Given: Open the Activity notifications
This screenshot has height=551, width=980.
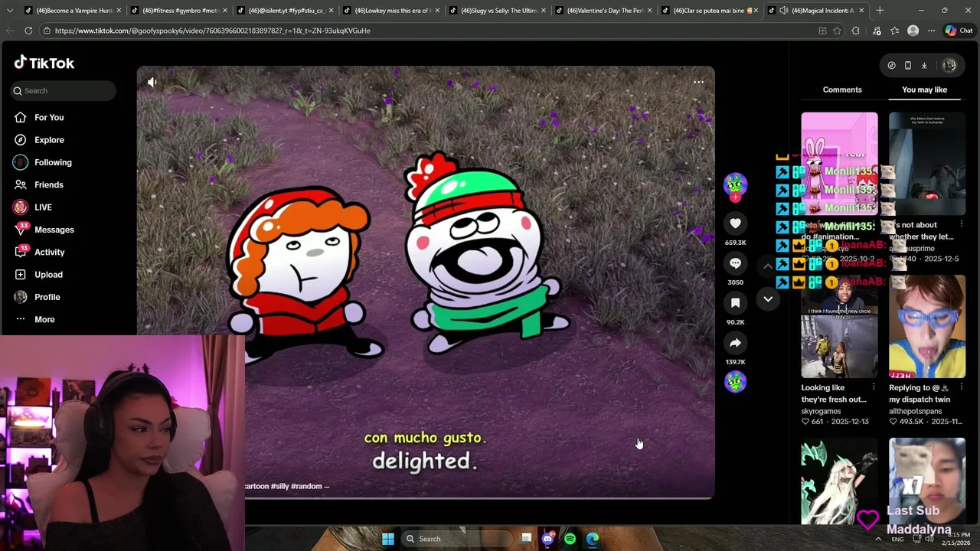Looking at the screenshot, I should point(39,252).
